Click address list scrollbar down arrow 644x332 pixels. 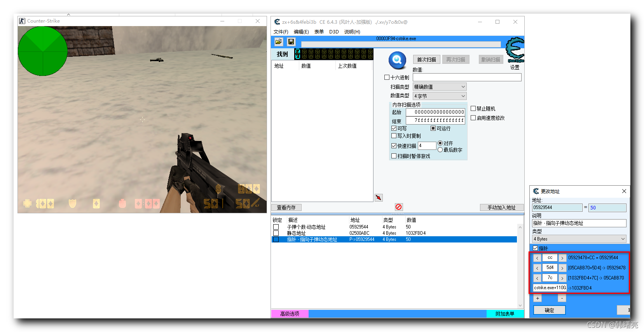[520, 306]
